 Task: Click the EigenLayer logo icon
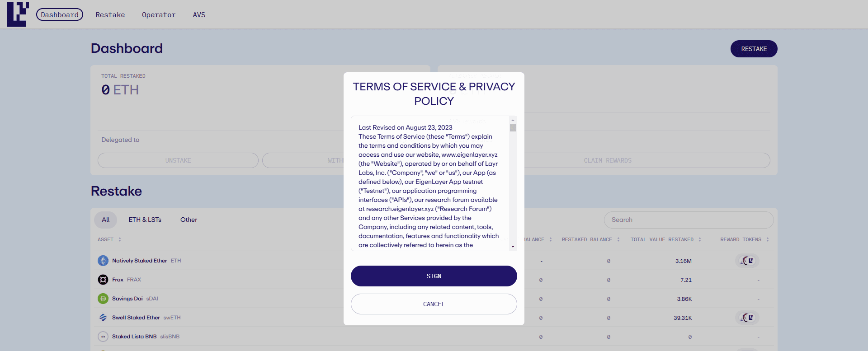point(18,14)
